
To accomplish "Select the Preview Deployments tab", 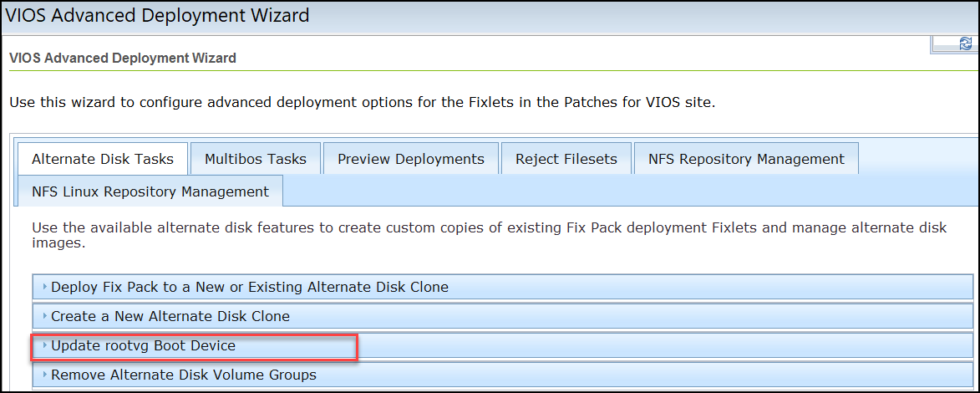I will (411, 159).
